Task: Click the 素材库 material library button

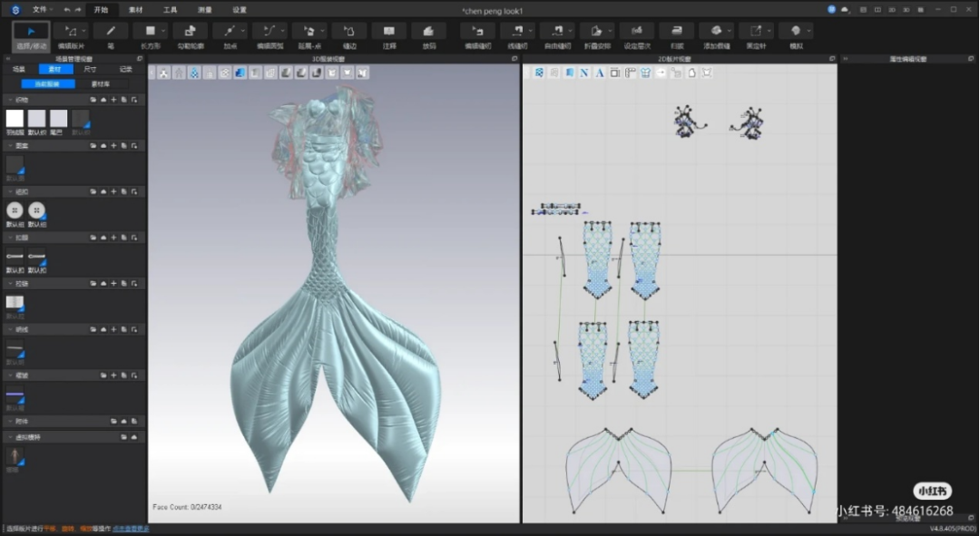Action: (x=101, y=83)
